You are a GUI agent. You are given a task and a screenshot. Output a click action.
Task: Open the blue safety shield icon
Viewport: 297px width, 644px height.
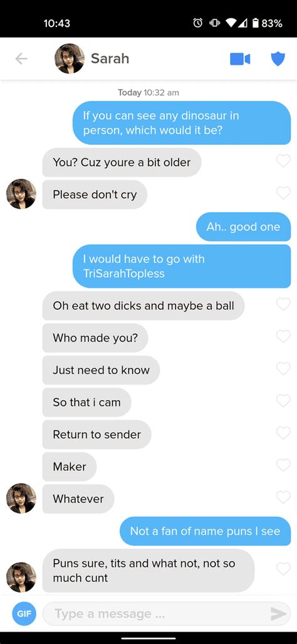pyautogui.click(x=278, y=59)
